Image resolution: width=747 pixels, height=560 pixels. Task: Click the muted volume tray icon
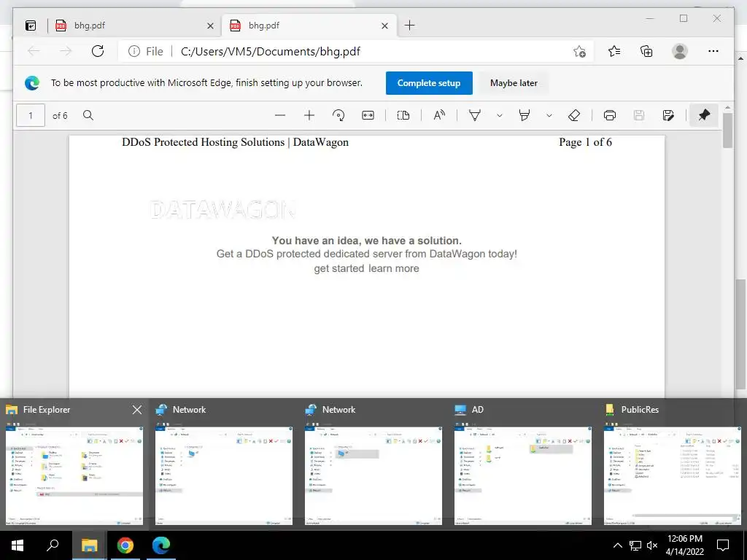click(652, 545)
